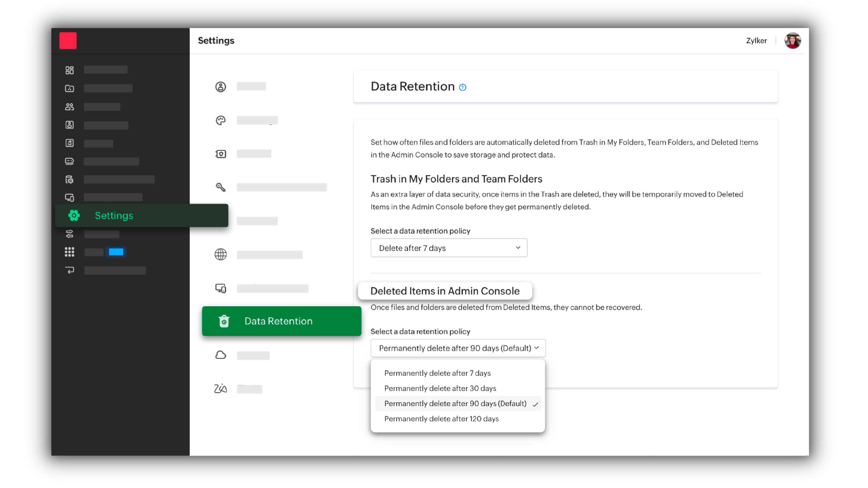Click the highlighted Settings menu entry

(x=114, y=216)
